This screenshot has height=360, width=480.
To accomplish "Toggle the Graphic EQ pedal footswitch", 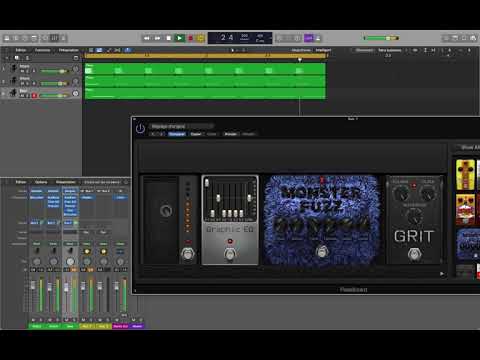I will (x=230, y=254).
